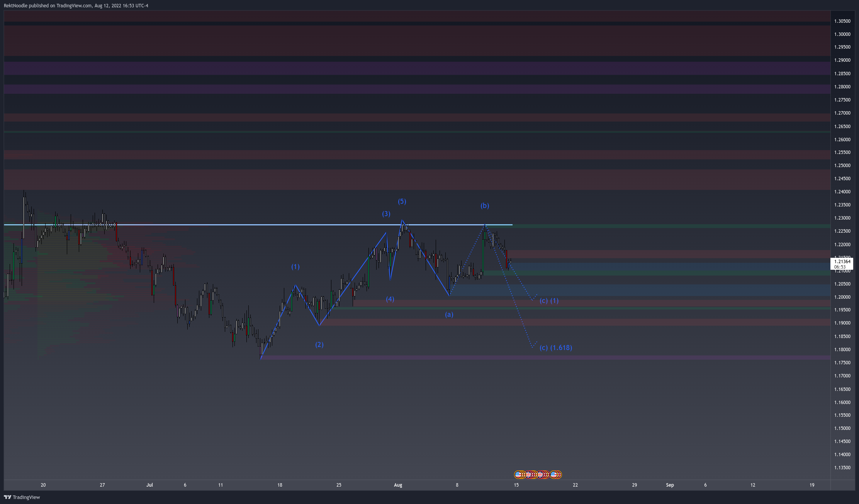
Task: Click the 22 date axis label
Action: 575,485
